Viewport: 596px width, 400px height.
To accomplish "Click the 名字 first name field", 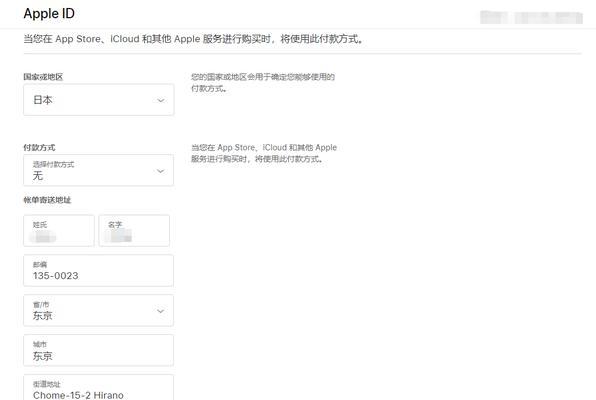I will (134, 230).
